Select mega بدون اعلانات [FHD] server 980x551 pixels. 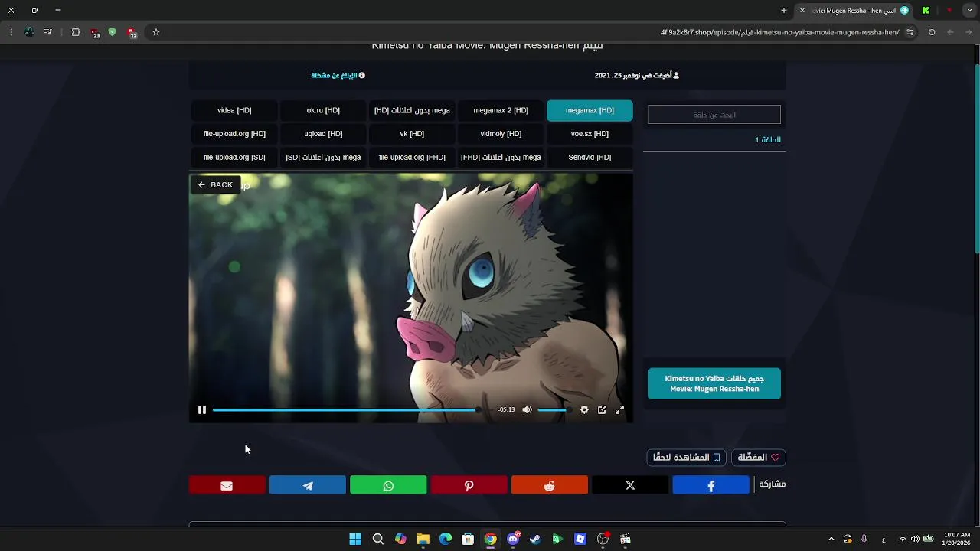coord(501,158)
